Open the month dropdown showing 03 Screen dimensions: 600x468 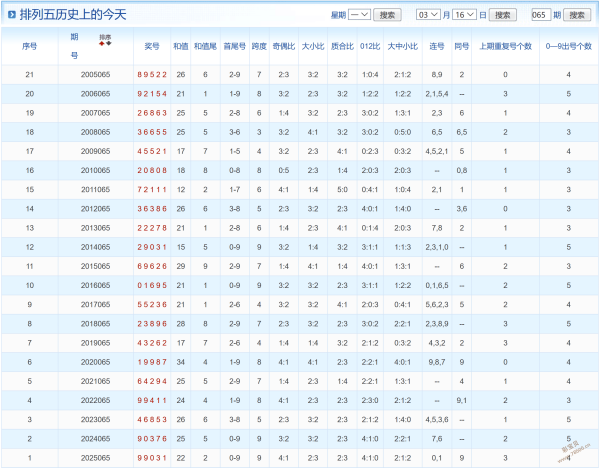pyautogui.click(x=428, y=15)
